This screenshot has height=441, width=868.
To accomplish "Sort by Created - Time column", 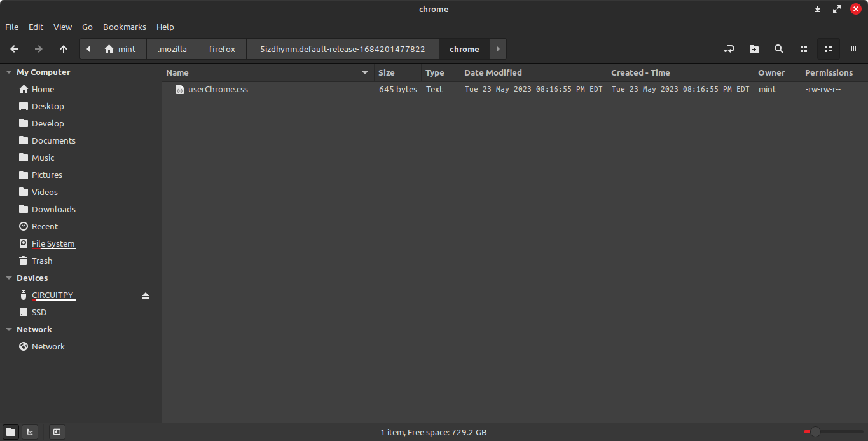I will point(680,73).
